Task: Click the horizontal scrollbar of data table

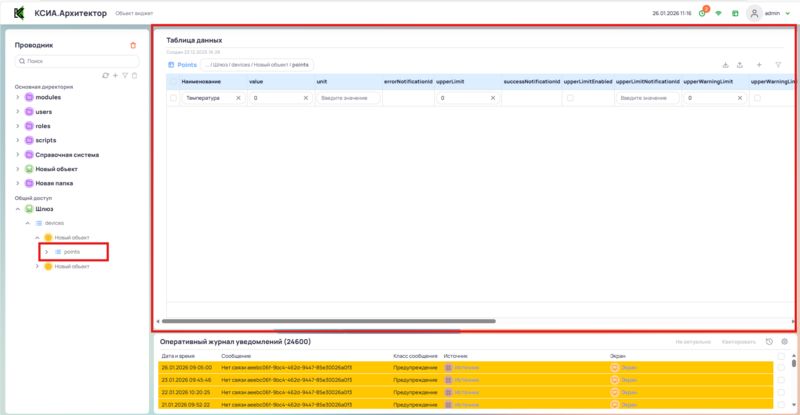Action: pos(330,321)
